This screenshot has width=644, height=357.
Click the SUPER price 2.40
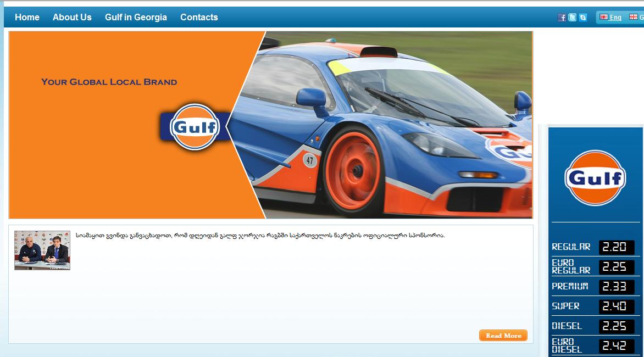click(615, 306)
